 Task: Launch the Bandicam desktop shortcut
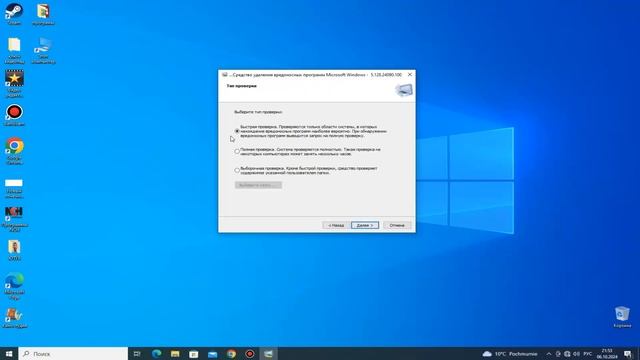pyautogui.click(x=14, y=115)
